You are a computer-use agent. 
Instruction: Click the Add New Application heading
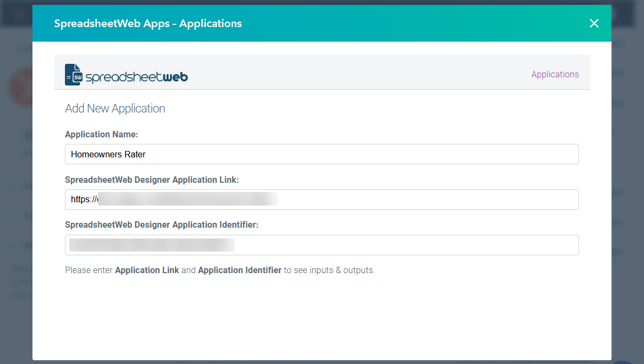tap(115, 108)
